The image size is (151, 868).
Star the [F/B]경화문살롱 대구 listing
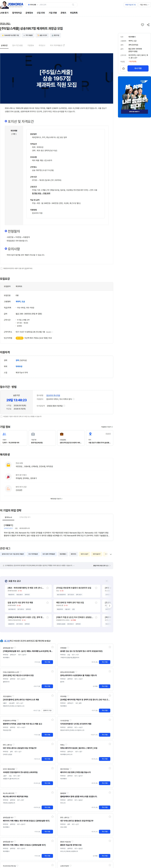pyautogui.click(x=52, y=647)
